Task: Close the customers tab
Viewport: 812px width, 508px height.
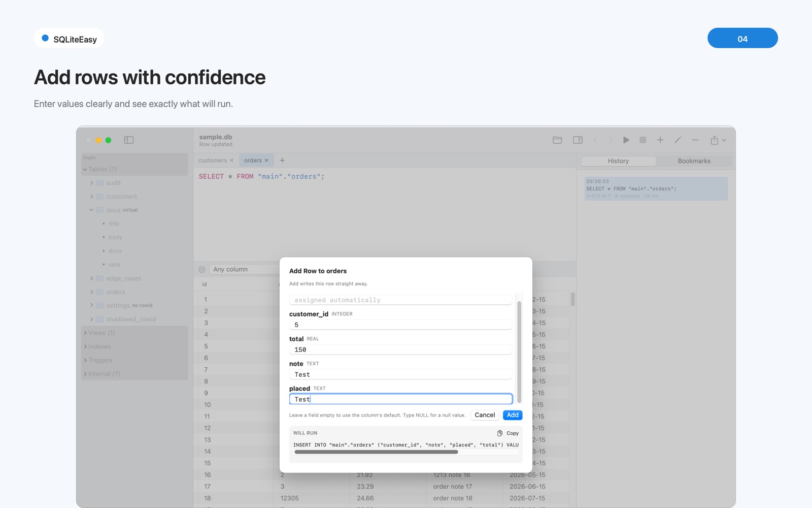Action: coord(232,161)
